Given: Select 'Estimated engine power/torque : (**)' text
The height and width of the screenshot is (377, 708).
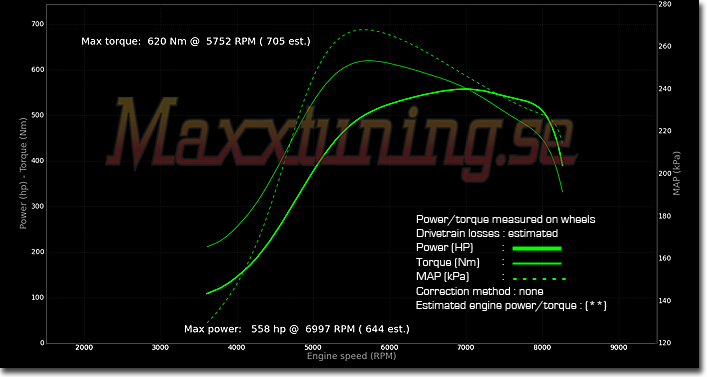Looking at the screenshot, I should click(x=511, y=306).
